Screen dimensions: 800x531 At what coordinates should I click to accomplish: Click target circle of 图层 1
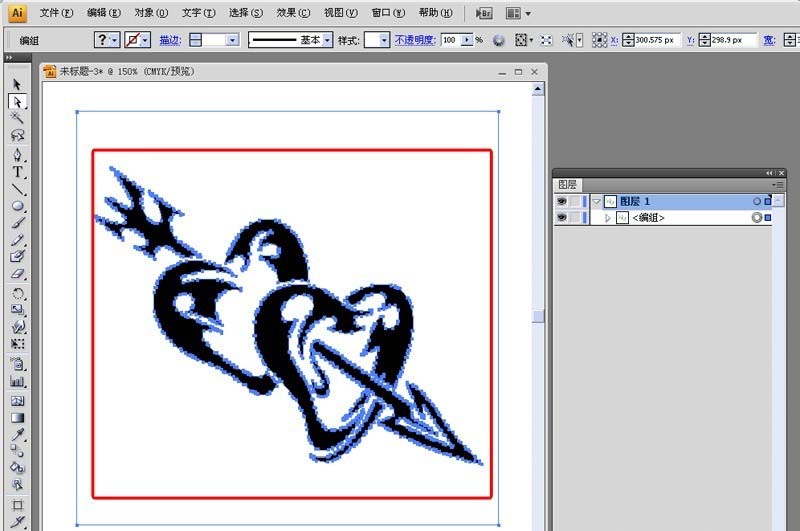click(757, 201)
